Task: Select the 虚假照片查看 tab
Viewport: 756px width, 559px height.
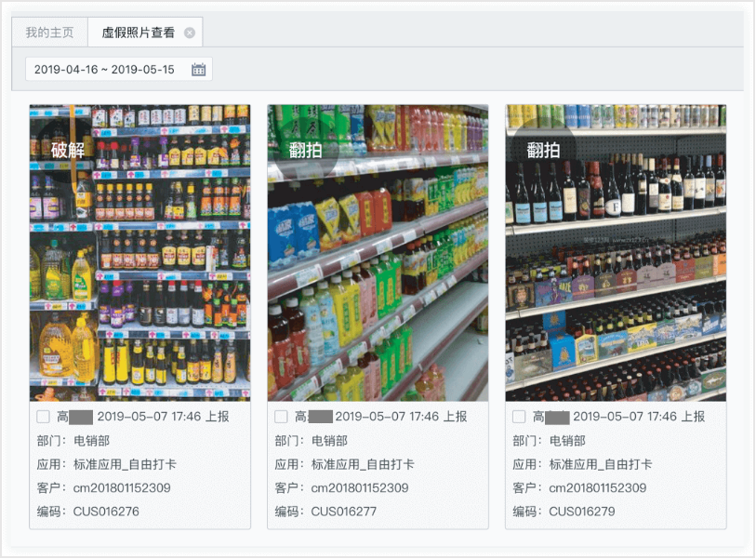Action: tap(139, 31)
